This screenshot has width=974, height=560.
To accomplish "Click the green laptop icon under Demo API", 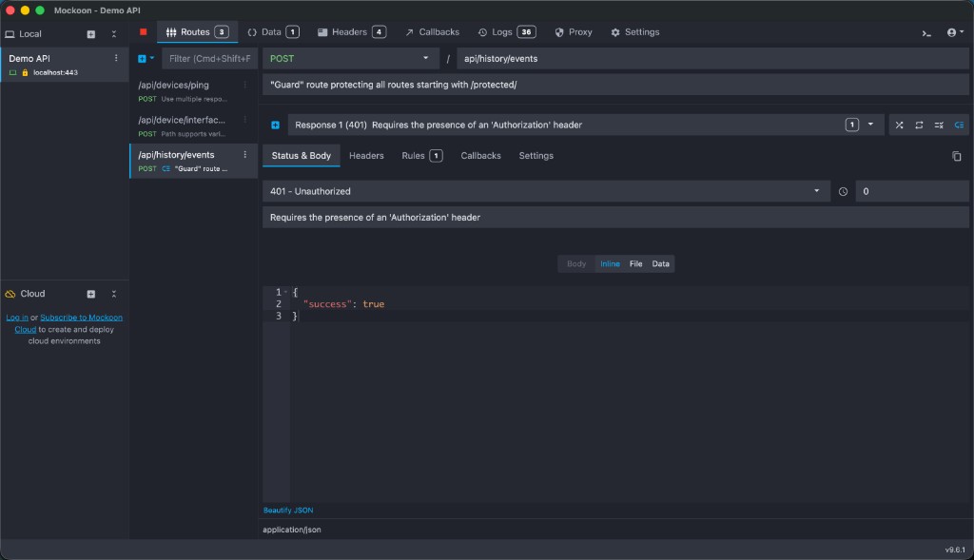I will point(12,72).
